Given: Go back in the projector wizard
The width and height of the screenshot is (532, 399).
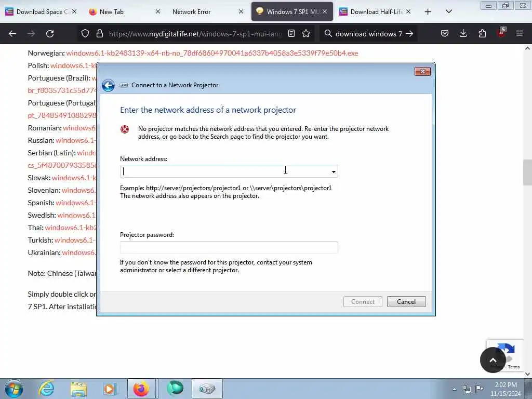Looking at the screenshot, I should (108, 85).
